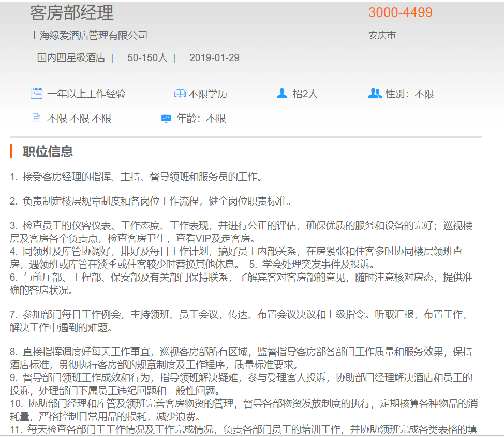This screenshot has height=437, width=504.
Task: Click the 国内四星级酒店 hotel type label
Action: pyautogui.click(x=71, y=57)
